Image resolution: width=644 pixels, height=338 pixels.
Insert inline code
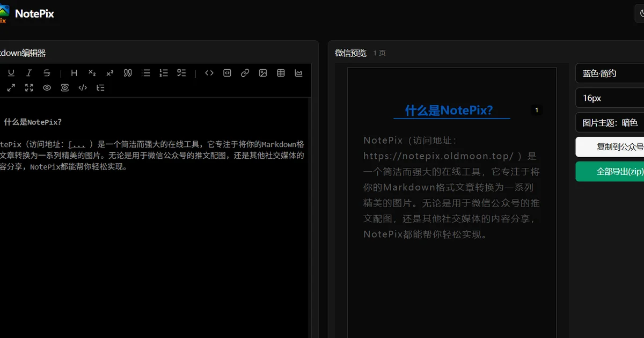(x=209, y=73)
